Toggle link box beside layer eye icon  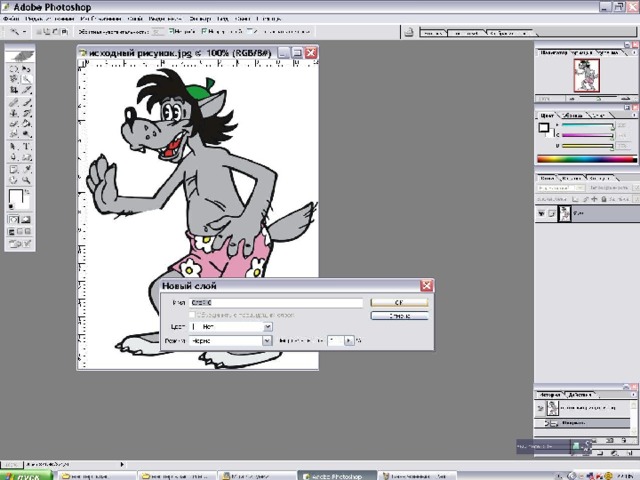tap(551, 213)
